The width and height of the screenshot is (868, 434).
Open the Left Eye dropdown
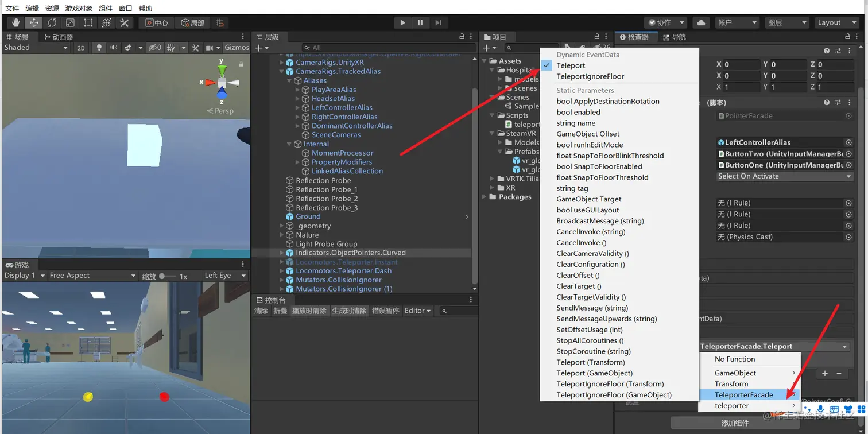tap(226, 276)
